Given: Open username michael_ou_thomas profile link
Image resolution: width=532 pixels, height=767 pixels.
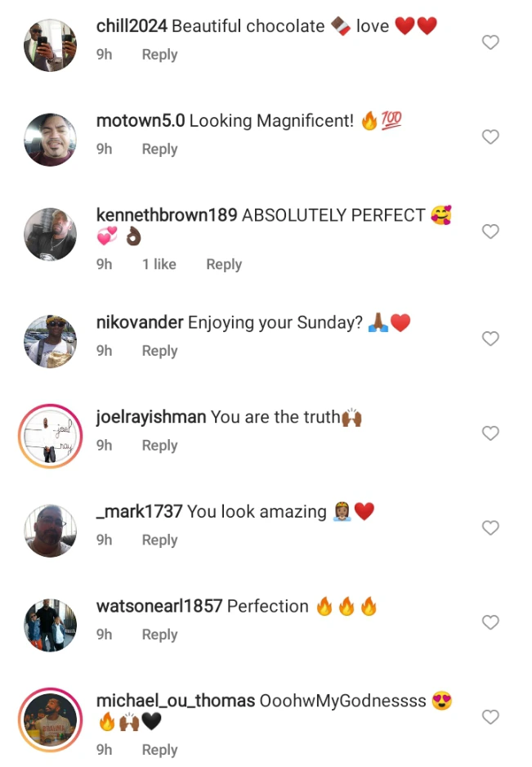Looking at the screenshot, I should point(175,701).
